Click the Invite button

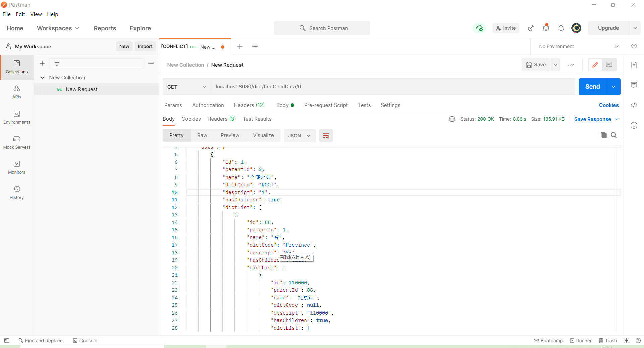tap(506, 28)
